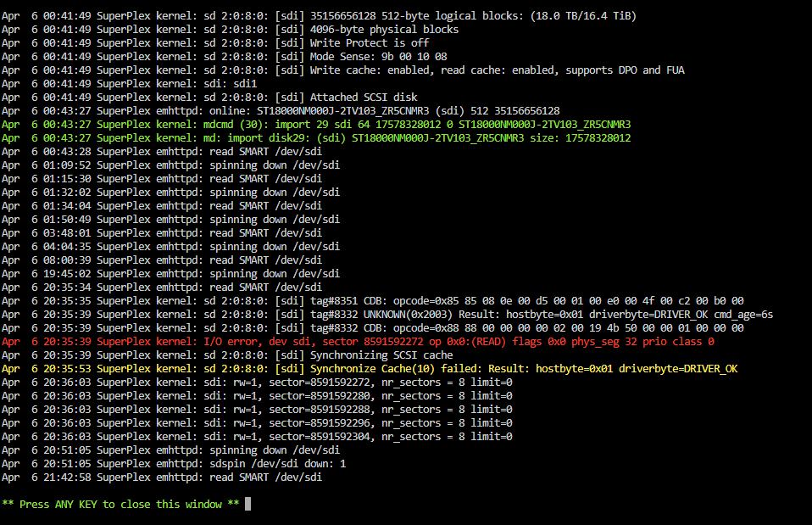Click the green md: import disk29 line
812x525 pixels.
pos(316,138)
